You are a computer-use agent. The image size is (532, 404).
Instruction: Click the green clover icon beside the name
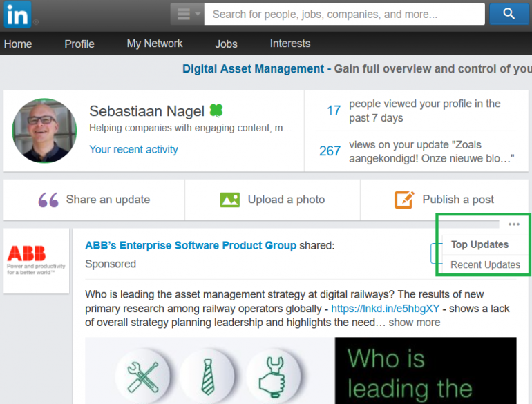pyautogui.click(x=216, y=110)
